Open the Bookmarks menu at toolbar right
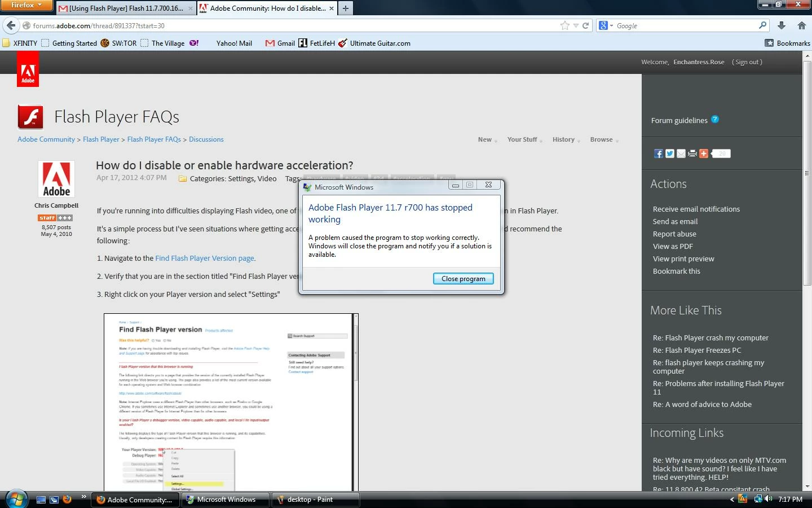 pyautogui.click(x=787, y=43)
